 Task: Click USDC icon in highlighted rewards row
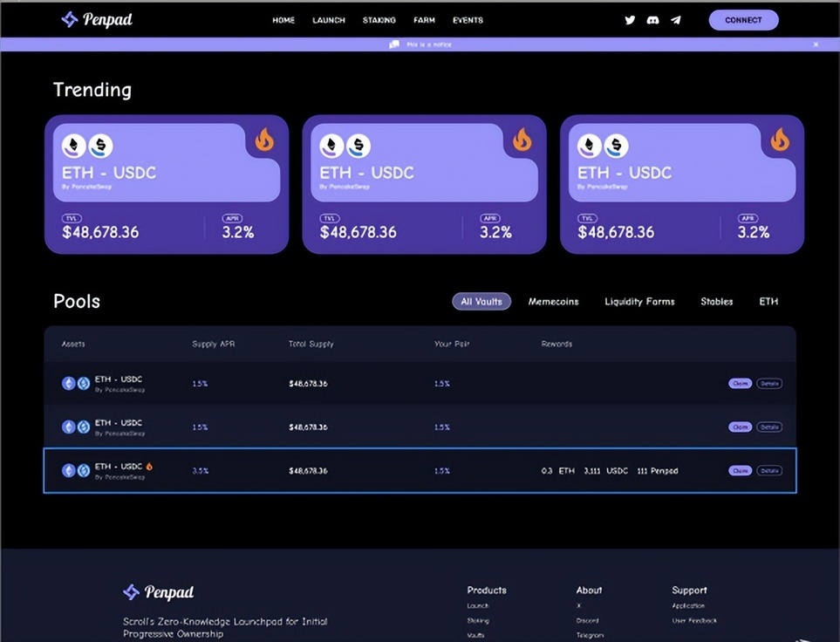pyautogui.click(x=84, y=470)
